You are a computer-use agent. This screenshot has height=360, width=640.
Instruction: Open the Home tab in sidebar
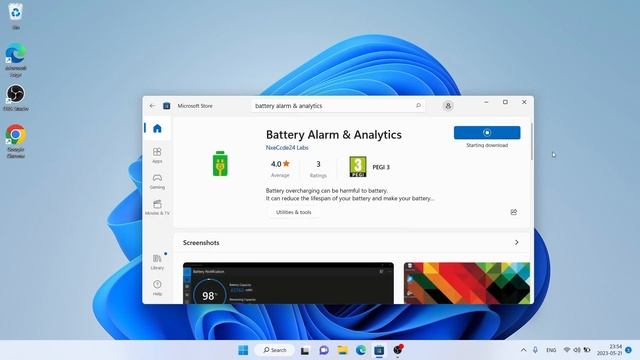point(157,129)
